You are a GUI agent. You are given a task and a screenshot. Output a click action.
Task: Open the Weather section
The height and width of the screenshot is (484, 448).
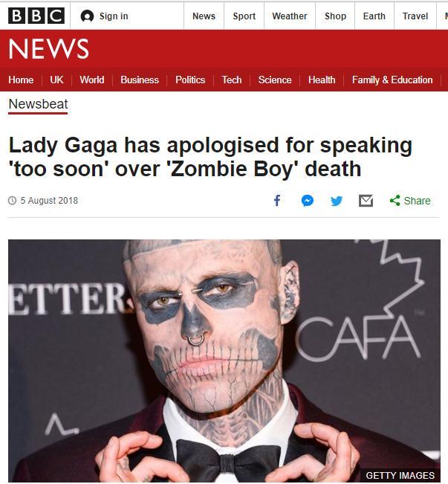point(290,16)
